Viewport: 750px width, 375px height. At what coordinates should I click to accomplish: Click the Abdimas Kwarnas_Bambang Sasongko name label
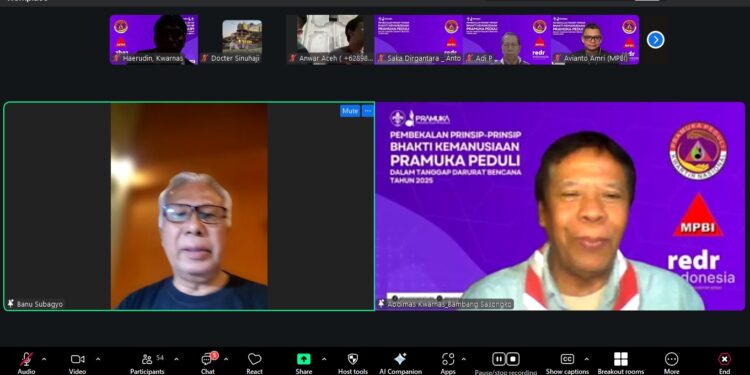pyautogui.click(x=450, y=304)
